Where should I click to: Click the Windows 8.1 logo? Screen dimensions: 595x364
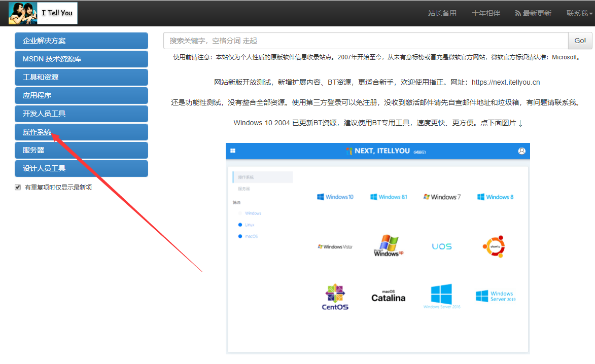point(389,197)
